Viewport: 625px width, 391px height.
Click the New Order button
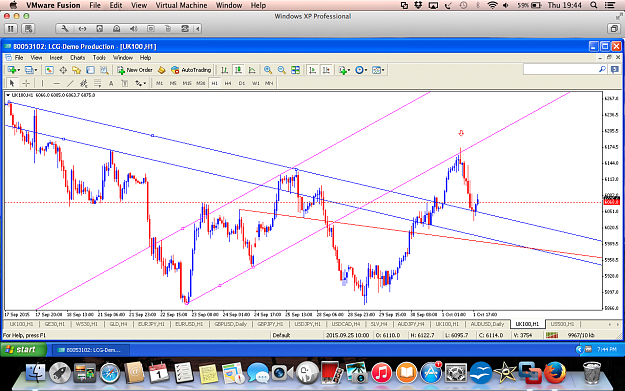tap(135, 70)
